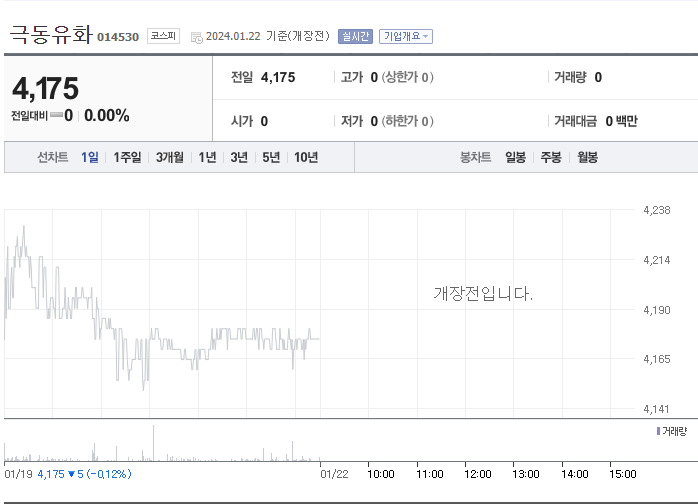Screen dimensions: 698x504
Task: Click the 15:00 time axis label
Action: coord(623,474)
